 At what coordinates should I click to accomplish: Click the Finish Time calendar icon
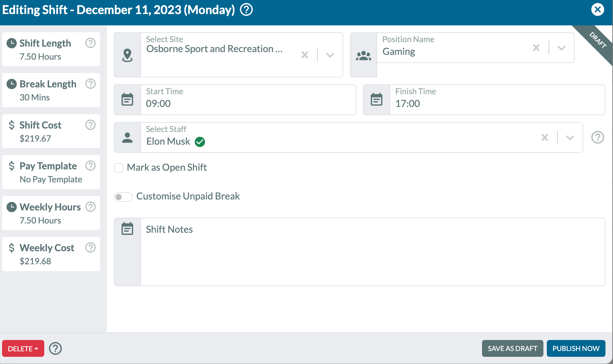[377, 100]
